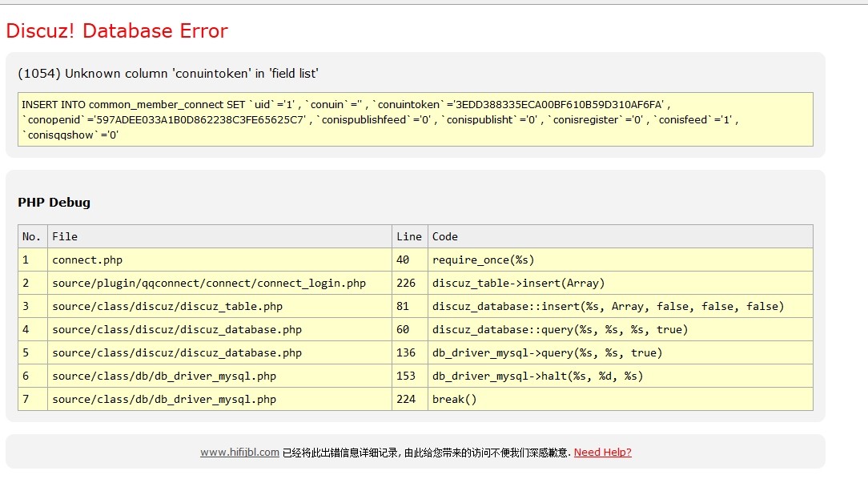Click the 'Discuz! Database Error' heading

117,31
